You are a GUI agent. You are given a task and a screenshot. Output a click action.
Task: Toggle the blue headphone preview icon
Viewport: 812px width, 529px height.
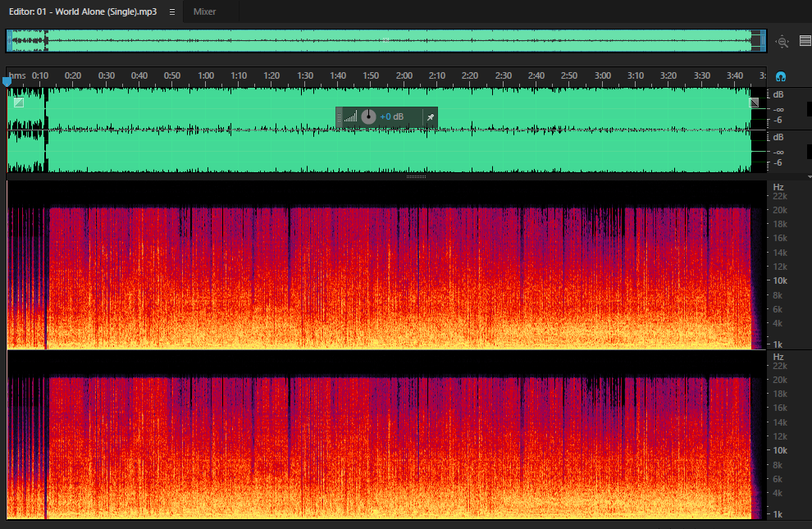[x=780, y=76]
